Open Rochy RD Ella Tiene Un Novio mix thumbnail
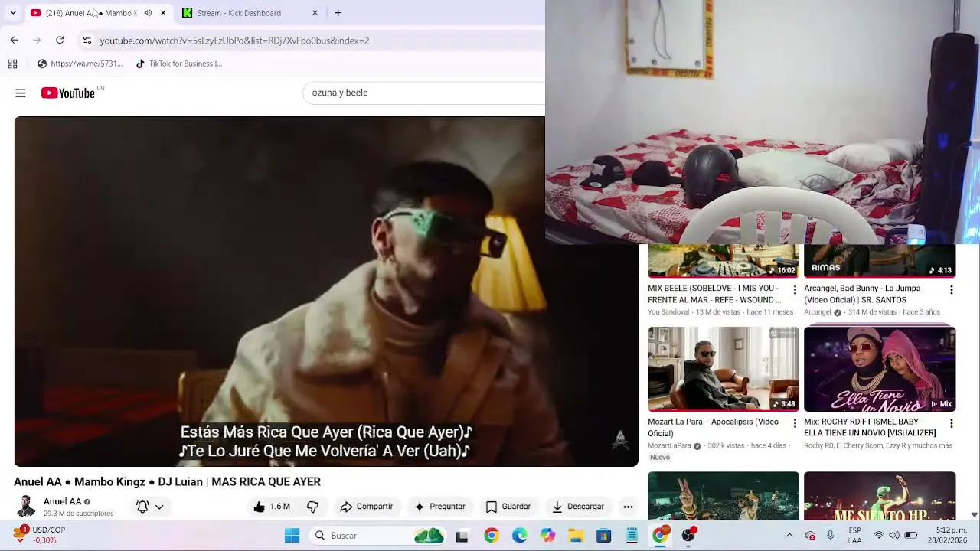Image resolution: width=980 pixels, height=551 pixels. 880,369
